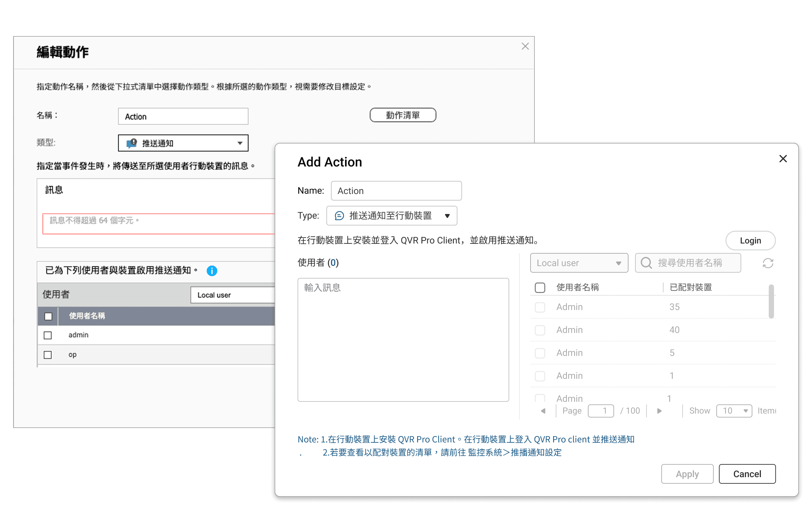Expand the Local user dropdown in Add Action
This screenshot has width=812, height=525.
coord(578,263)
